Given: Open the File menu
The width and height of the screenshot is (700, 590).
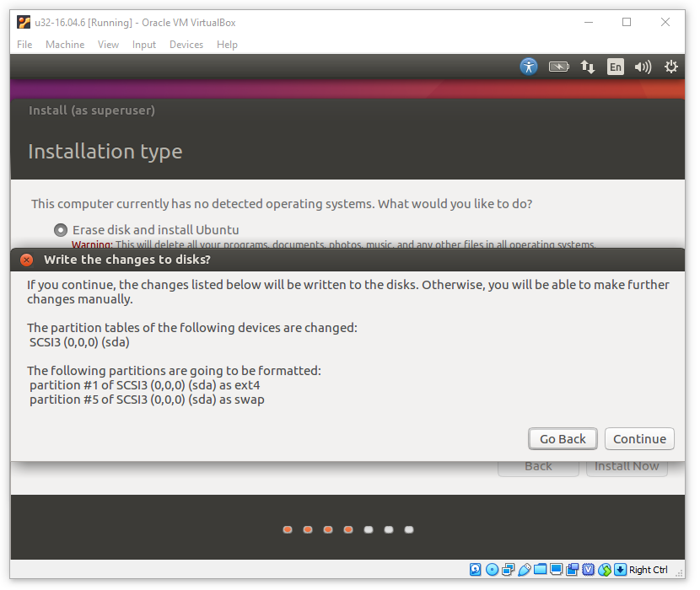Looking at the screenshot, I should click(x=24, y=45).
